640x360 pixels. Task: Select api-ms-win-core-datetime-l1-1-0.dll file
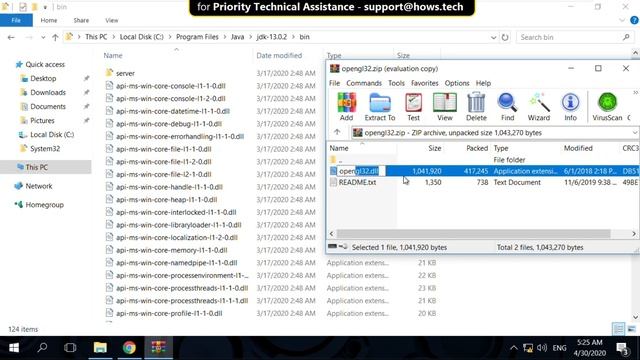173,111
